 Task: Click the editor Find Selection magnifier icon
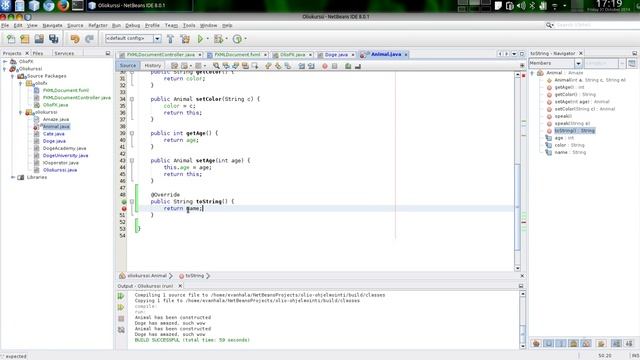click(216, 66)
